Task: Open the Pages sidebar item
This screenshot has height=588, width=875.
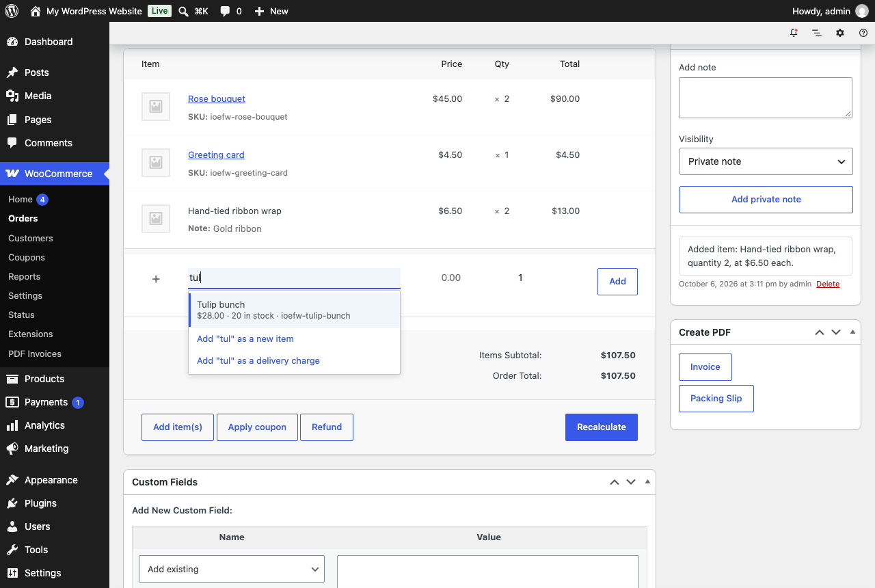Action: point(55,120)
